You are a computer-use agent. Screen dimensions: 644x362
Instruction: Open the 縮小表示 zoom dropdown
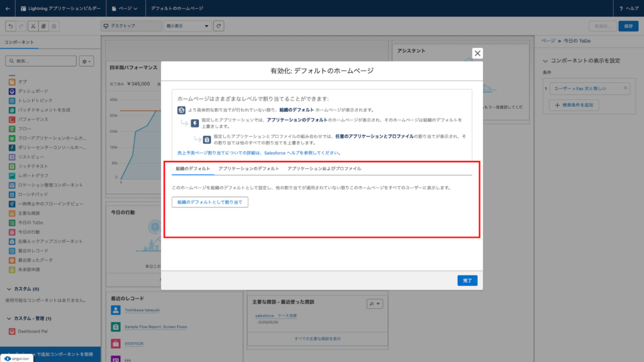pyautogui.click(x=187, y=26)
